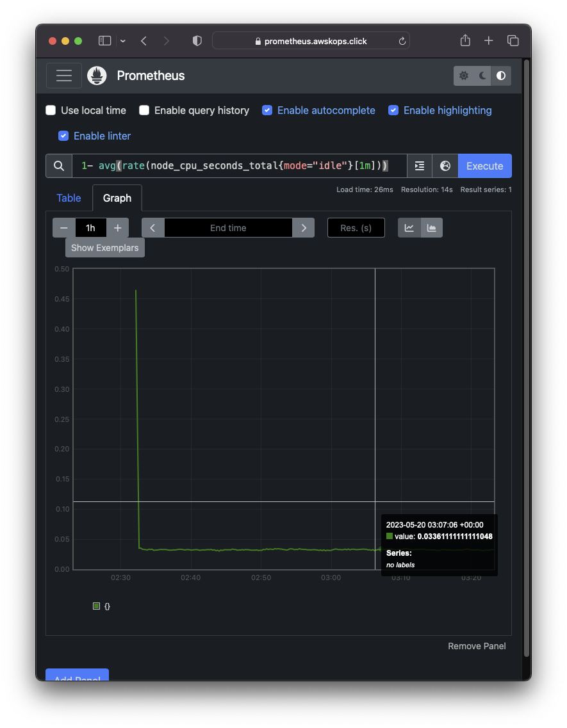The height and width of the screenshot is (728, 567).
Task: Open a new Safari tab
Action: (x=488, y=41)
